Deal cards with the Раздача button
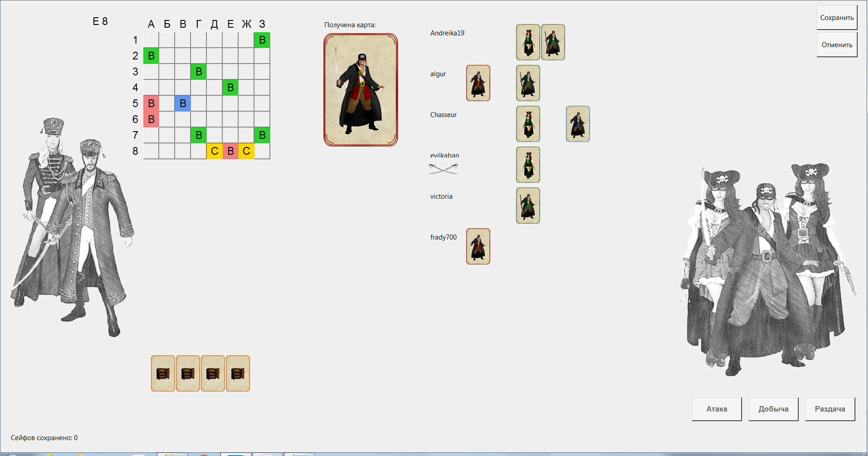This screenshot has height=456, width=868. (830, 409)
